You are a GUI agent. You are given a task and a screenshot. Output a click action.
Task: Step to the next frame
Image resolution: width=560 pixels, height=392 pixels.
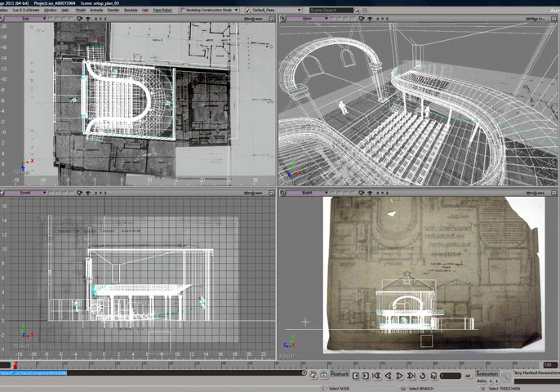pyautogui.click(x=366, y=376)
